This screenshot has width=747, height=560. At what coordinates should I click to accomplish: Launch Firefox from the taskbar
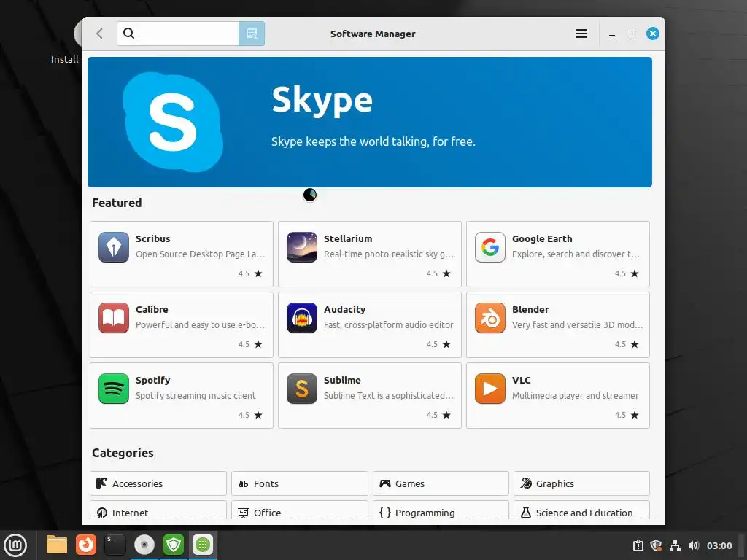86,545
